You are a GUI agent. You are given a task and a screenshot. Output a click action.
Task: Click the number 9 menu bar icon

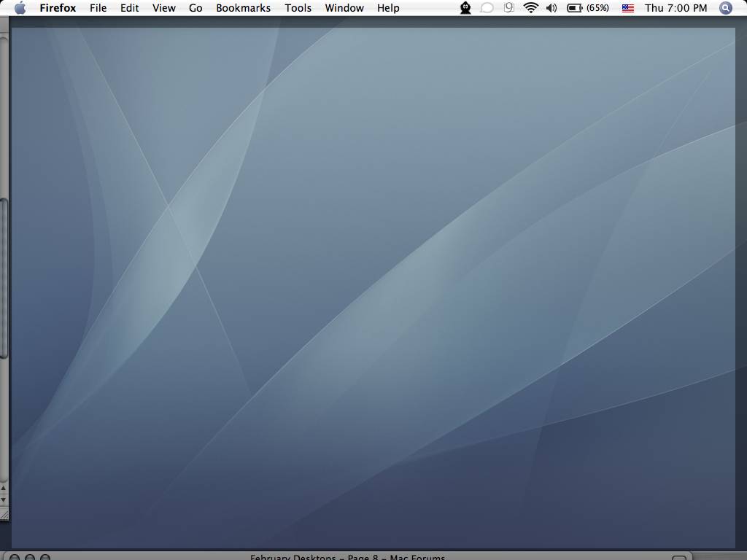pyautogui.click(x=509, y=7)
